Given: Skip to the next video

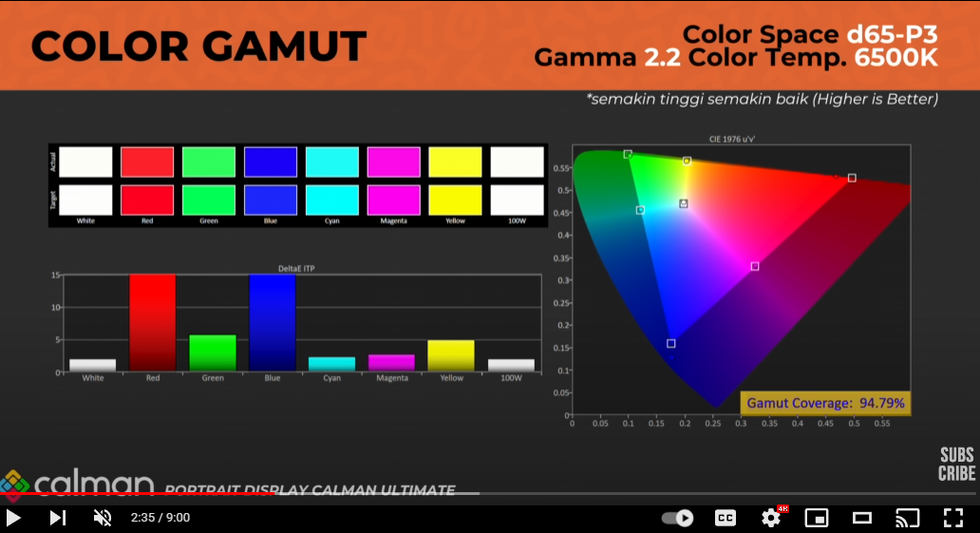Looking at the screenshot, I should tap(58, 518).
